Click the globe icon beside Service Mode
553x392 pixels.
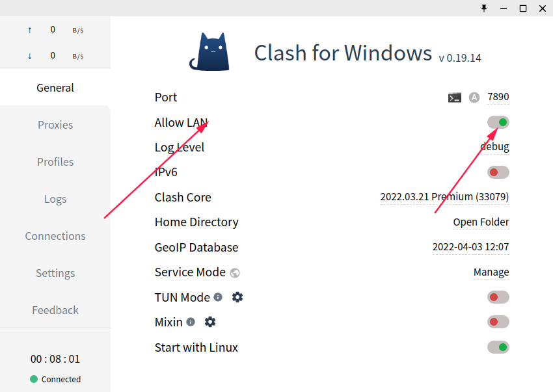234,272
